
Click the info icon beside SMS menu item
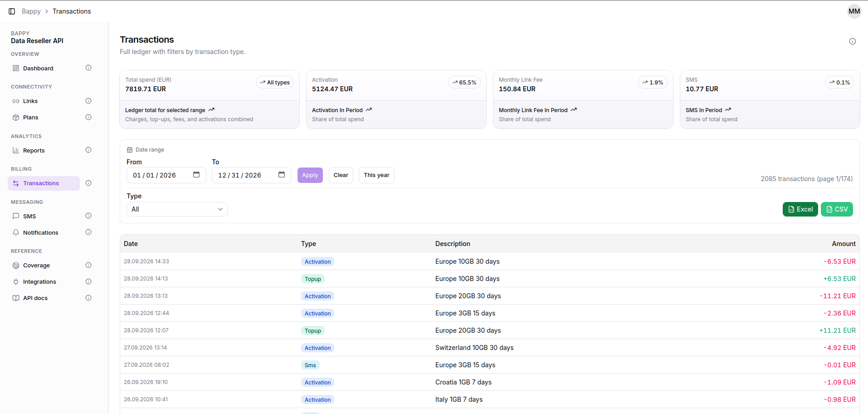tap(88, 216)
